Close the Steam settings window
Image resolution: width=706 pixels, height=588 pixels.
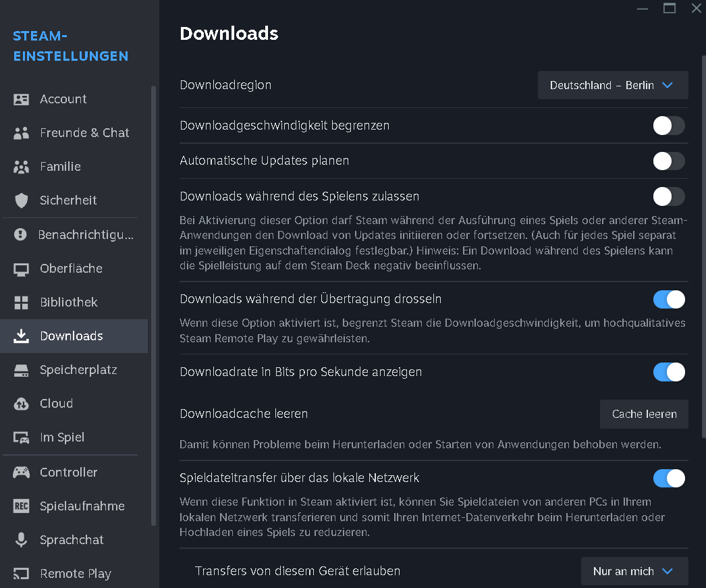697,8
